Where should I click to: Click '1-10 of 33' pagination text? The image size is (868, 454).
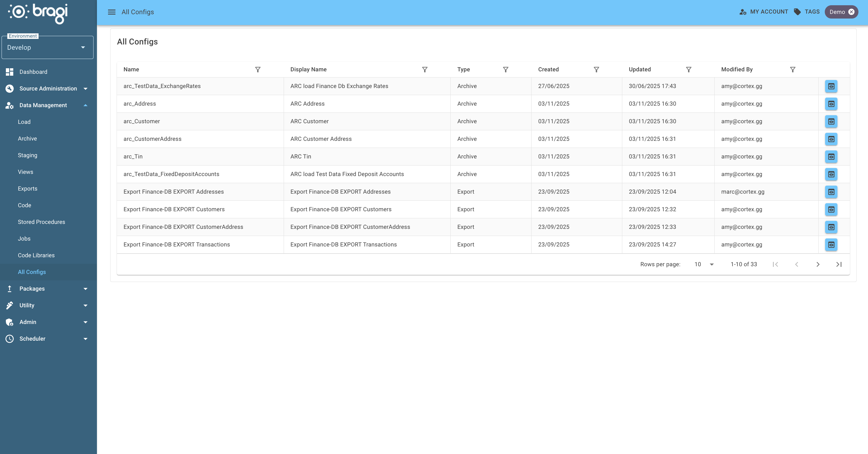tap(744, 264)
